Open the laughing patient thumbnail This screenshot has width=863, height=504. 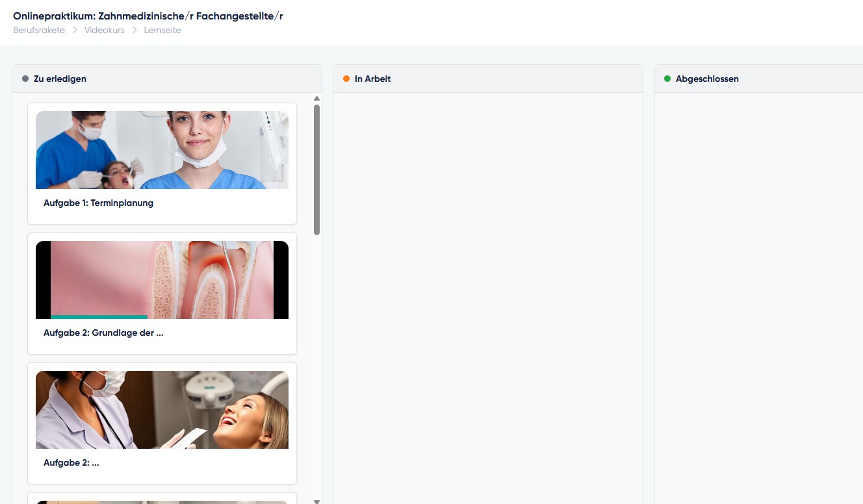point(162,410)
